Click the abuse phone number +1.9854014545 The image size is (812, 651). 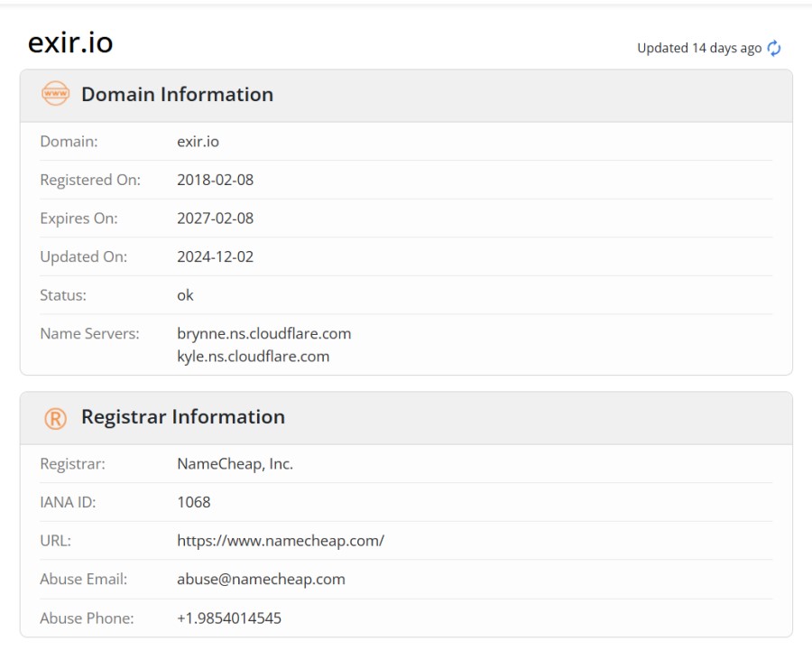point(229,618)
